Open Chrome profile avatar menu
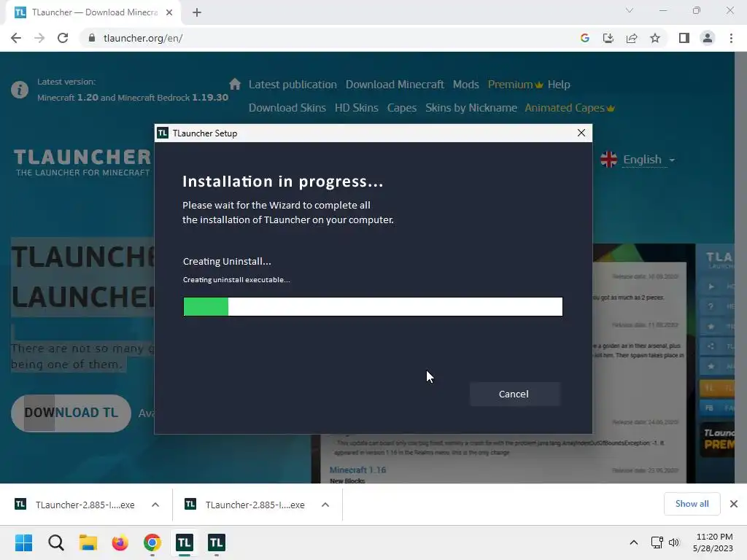The height and width of the screenshot is (560, 747). point(708,38)
